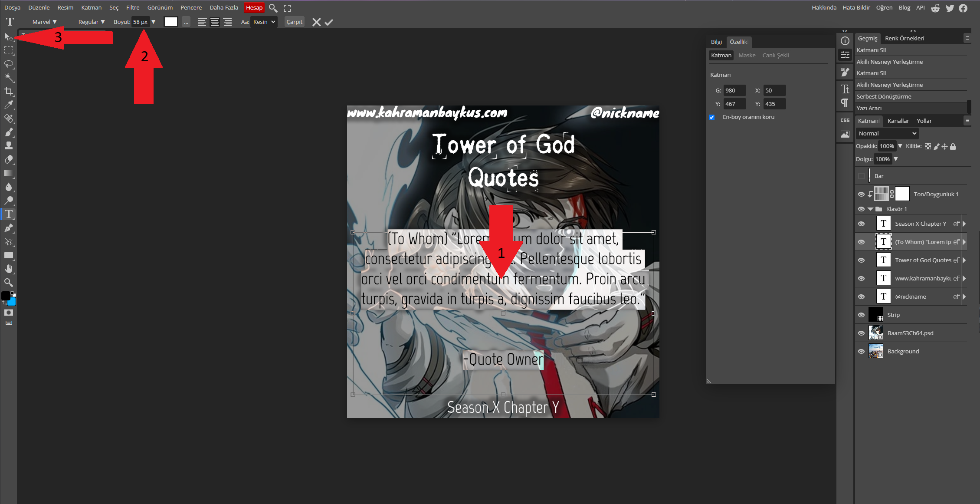The image size is (980, 504).
Task: Switch to the Renk Örnekleri tab
Action: tap(905, 38)
